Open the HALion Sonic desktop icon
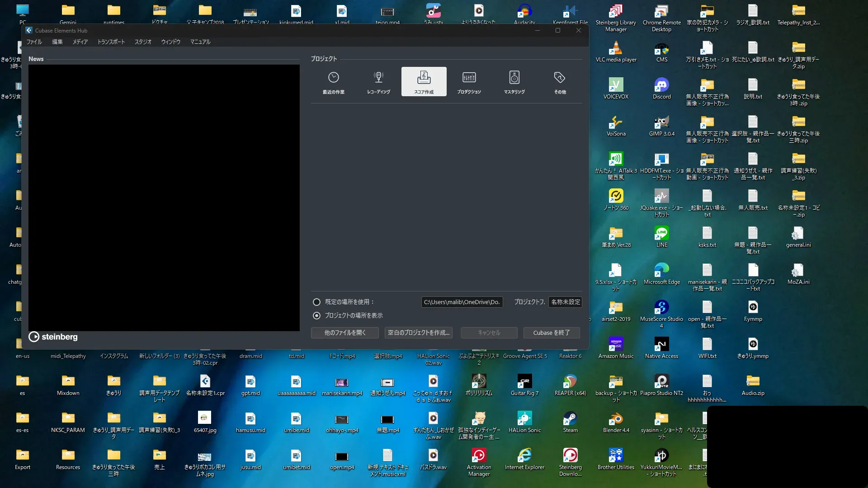This screenshot has width=868, height=488. pos(524,419)
